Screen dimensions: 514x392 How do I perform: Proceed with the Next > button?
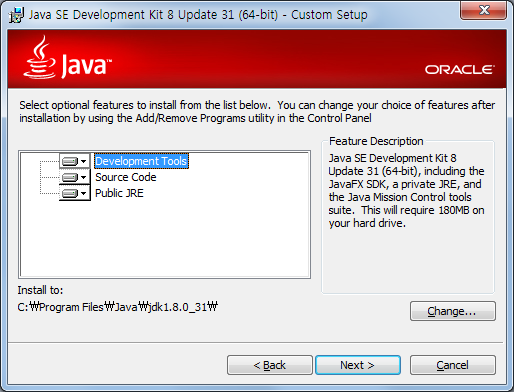(358, 365)
